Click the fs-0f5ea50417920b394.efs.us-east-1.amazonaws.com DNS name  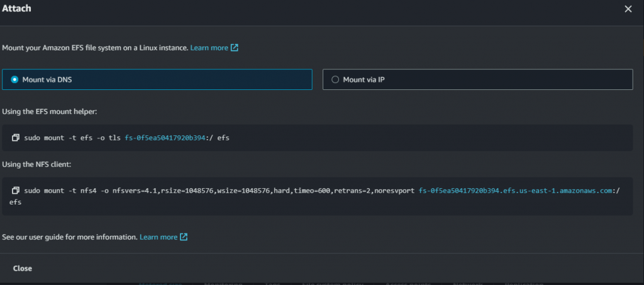point(515,191)
